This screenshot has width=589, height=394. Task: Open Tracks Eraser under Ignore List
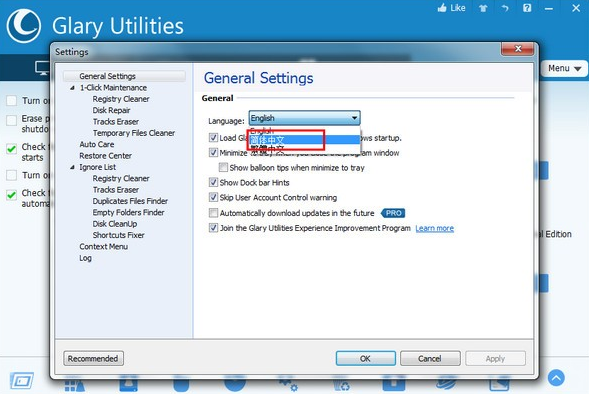point(116,190)
